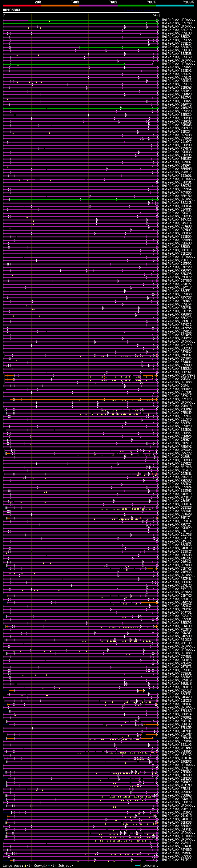Click the cyan ~100% identity legend segment
Image resolution: width=197 pixels, height=868 pixels.
coord(175,6)
